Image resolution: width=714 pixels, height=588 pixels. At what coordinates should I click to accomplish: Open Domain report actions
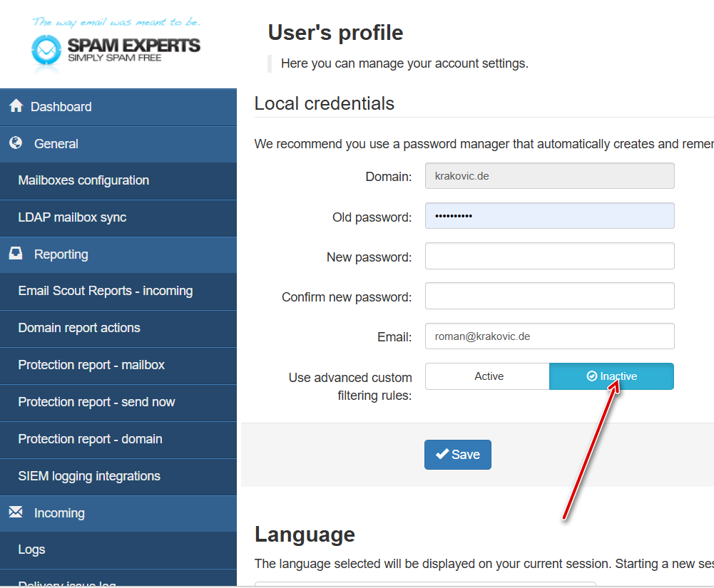pos(79,328)
